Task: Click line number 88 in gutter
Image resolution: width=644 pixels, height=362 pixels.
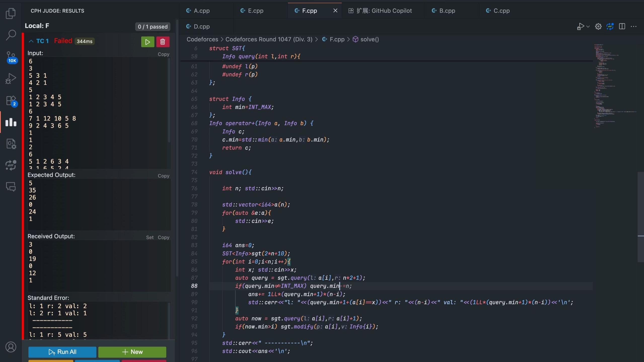Action: point(194,286)
